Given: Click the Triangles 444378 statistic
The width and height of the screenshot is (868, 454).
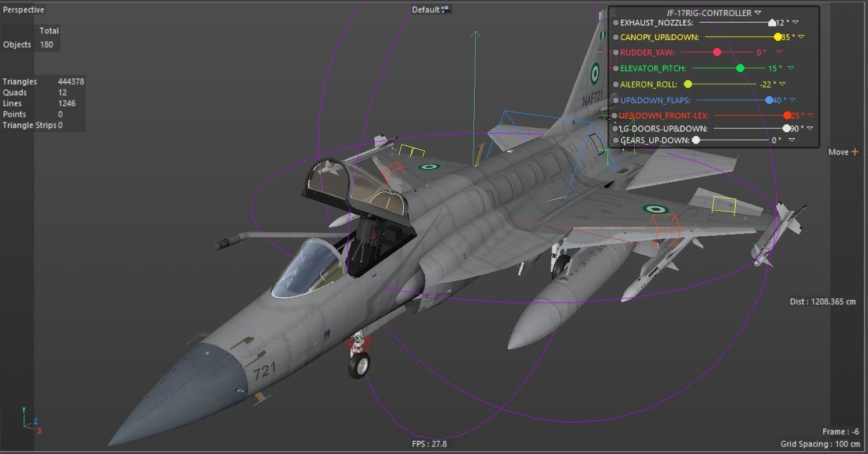Looking at the screenshot, I should (44, 82).
